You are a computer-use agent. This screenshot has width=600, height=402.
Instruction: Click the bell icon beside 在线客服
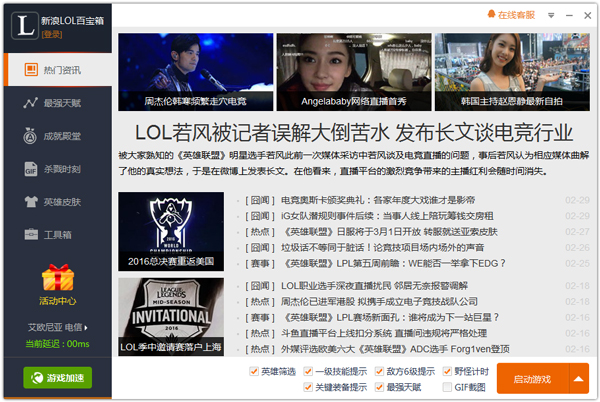[491, 15]
